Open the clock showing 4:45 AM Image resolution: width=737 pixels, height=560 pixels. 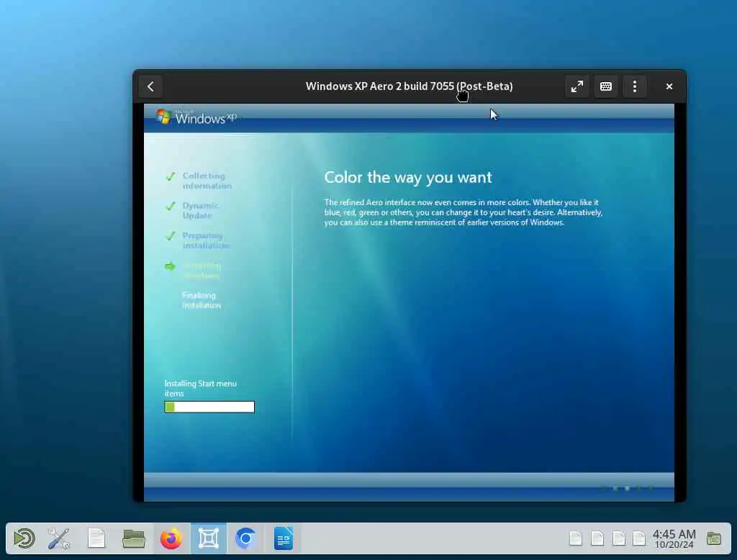coord(674,538)
